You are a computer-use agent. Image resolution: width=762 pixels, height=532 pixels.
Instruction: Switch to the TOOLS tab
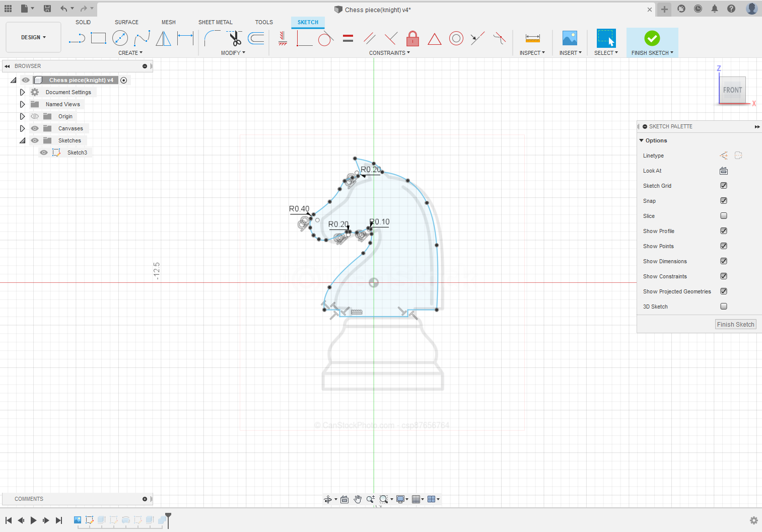click(x=264, y=22)
